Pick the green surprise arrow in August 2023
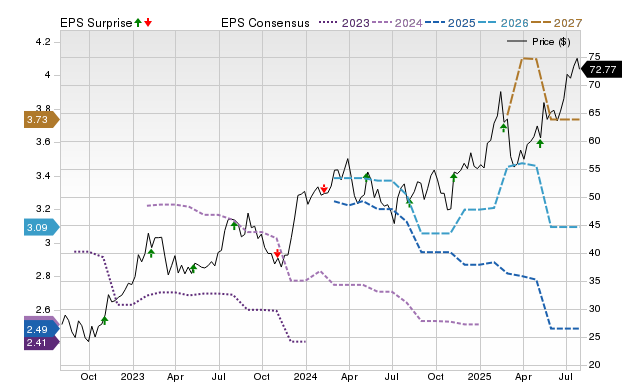640x382 pixels. (x=234, y=225)
